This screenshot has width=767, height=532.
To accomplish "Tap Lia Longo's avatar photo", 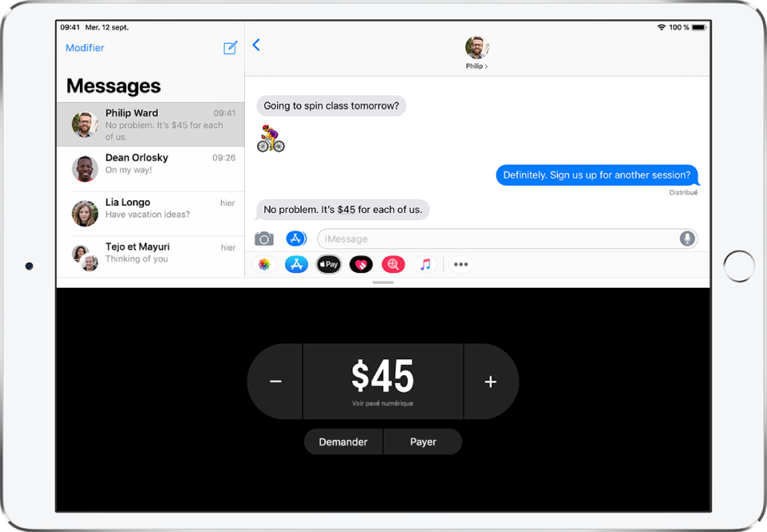I will point(85,214).
